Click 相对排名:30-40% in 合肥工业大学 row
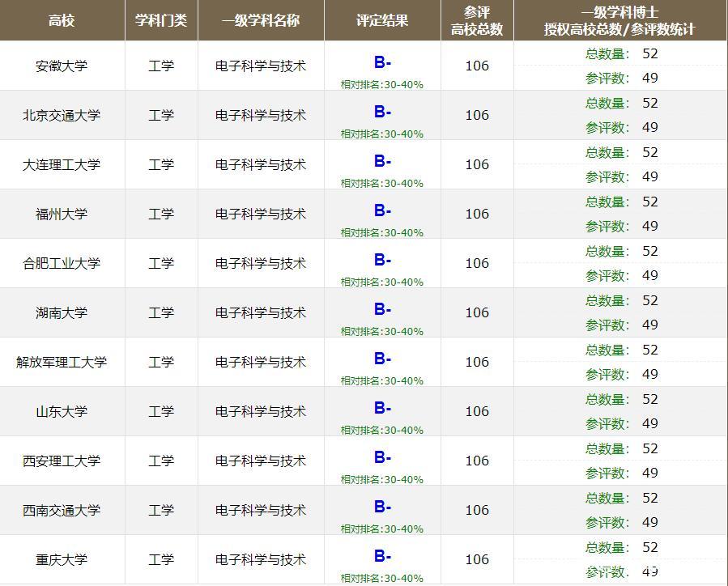This screenshot has width=728, height=586. (x=382, y=282)
